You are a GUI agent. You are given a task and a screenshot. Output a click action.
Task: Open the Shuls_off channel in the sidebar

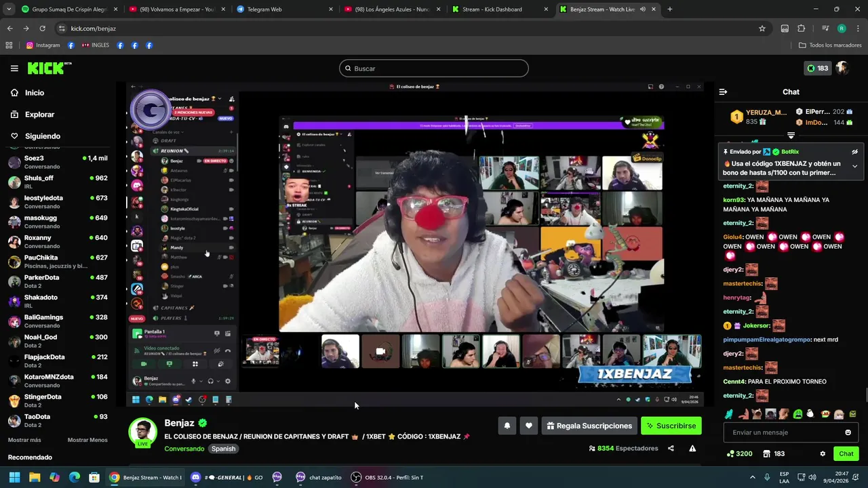point(58,182)
